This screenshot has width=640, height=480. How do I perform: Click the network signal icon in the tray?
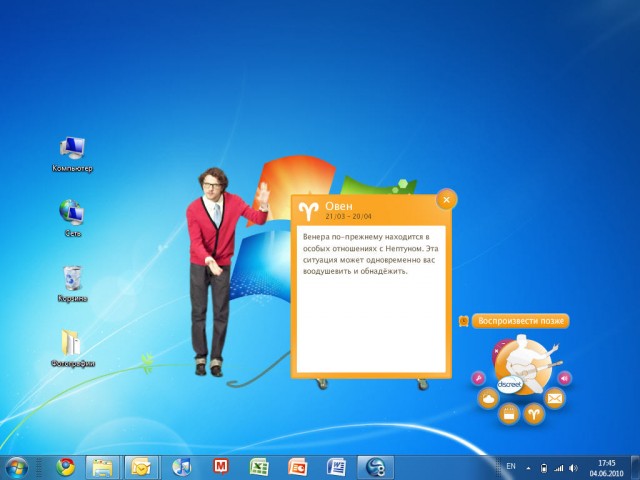pyautogui.click(x=558, y=468)
